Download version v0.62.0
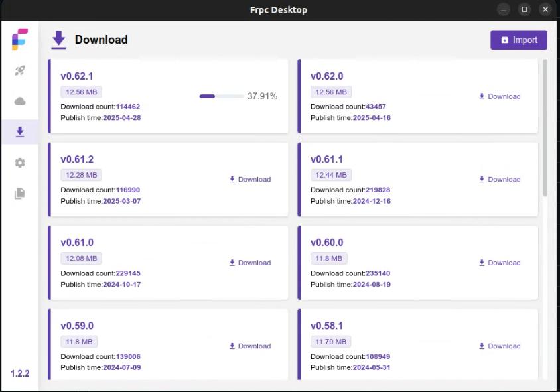 click(x=500, y=96)
